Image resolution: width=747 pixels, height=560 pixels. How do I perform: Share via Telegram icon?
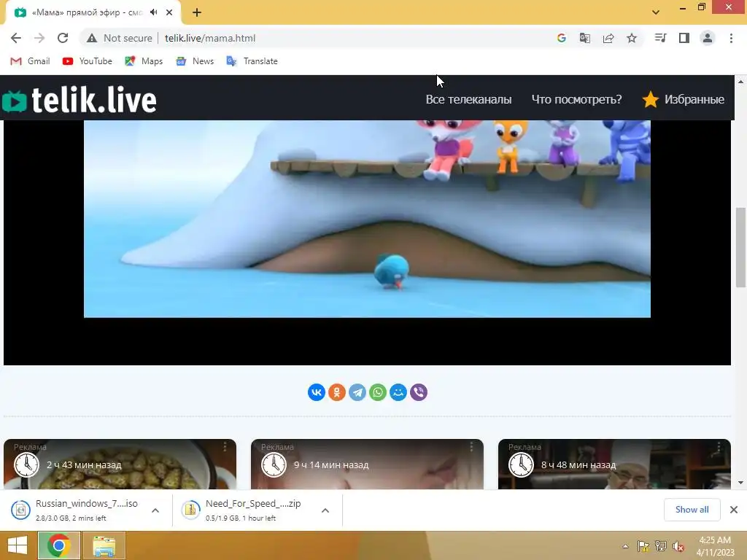coord(357,392)
